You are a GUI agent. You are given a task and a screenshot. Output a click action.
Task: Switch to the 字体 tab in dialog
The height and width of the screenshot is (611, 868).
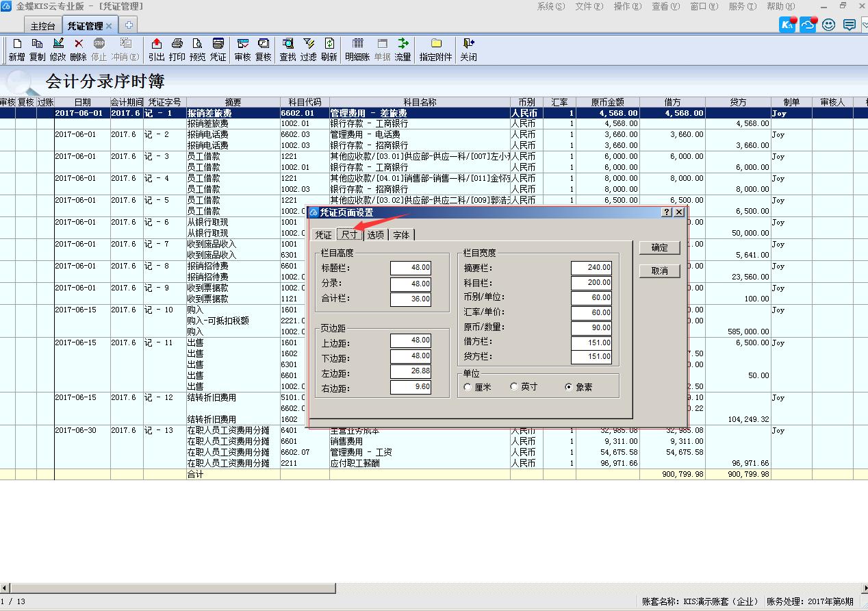(x=401, y=235)
